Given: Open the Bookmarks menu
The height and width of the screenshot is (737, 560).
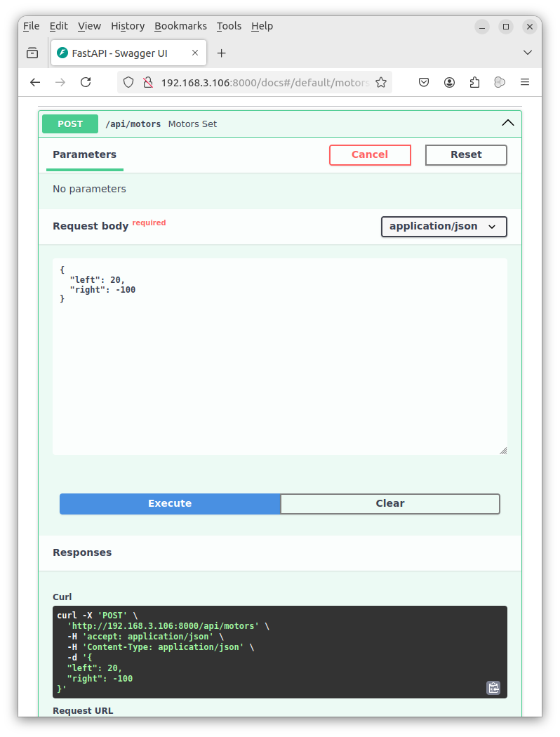Looking at the screenshot, I should [180, 27].
